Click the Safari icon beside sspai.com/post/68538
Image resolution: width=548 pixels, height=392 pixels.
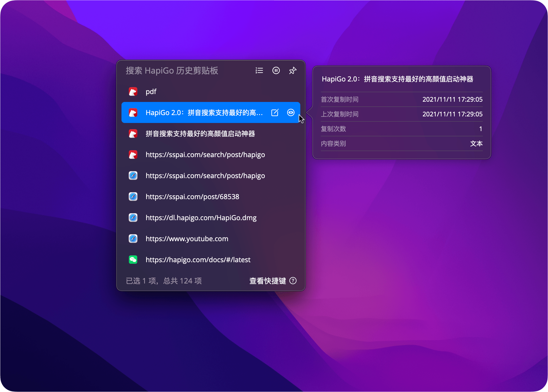coord(133,197)
